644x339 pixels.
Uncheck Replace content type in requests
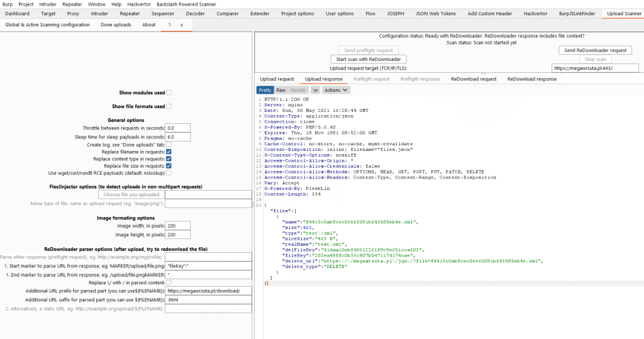(x=169, y=158)
